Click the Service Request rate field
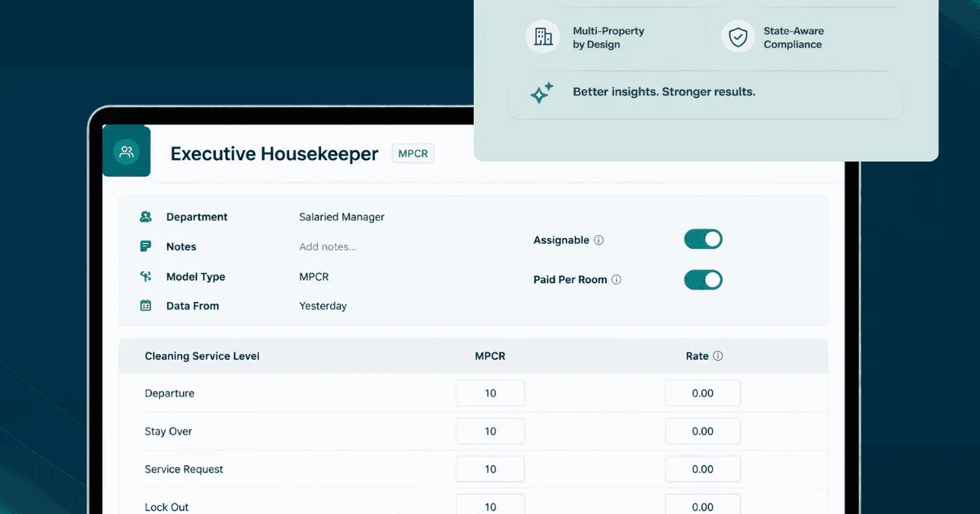Viewport: 980px width, 514px height. [x=702, y=469]
